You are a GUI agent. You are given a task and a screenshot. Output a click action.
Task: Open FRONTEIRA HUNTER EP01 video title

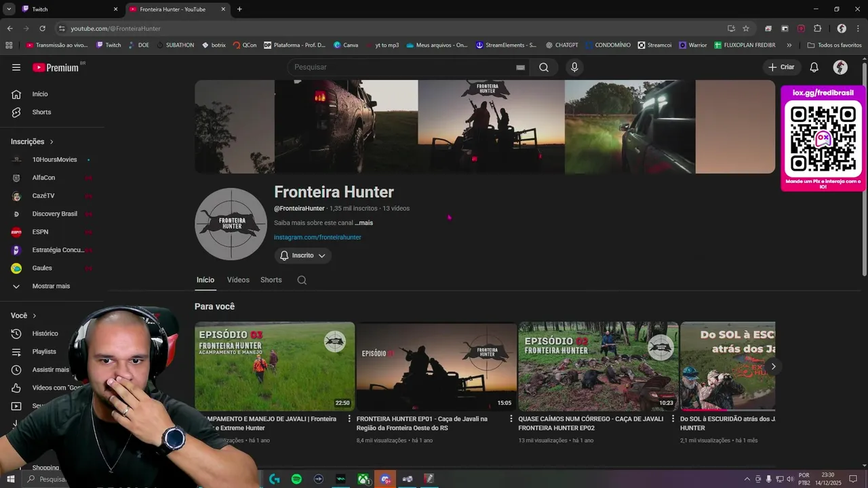pyautogui.click(x=422, y=424)
